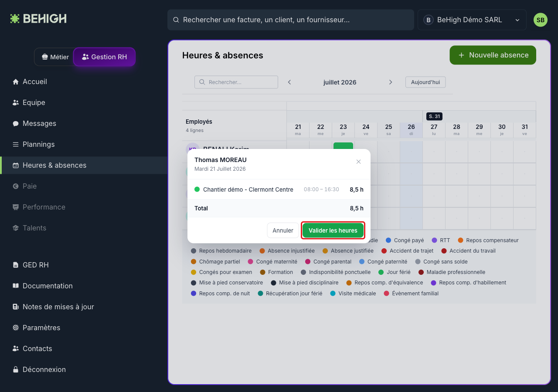Click the Plannings list icon
Viewport: 558px width, 392px height.
pos(16,145)
